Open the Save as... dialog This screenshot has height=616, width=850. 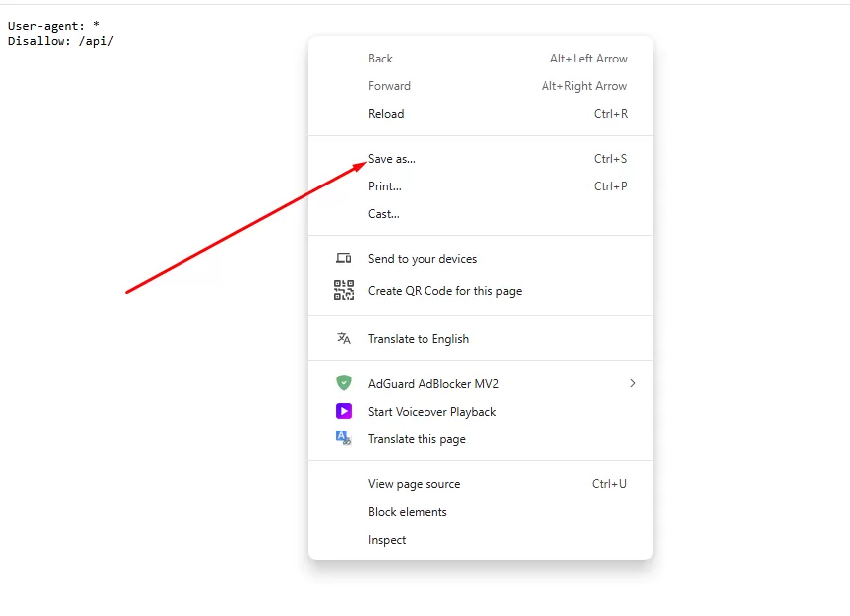392,159
